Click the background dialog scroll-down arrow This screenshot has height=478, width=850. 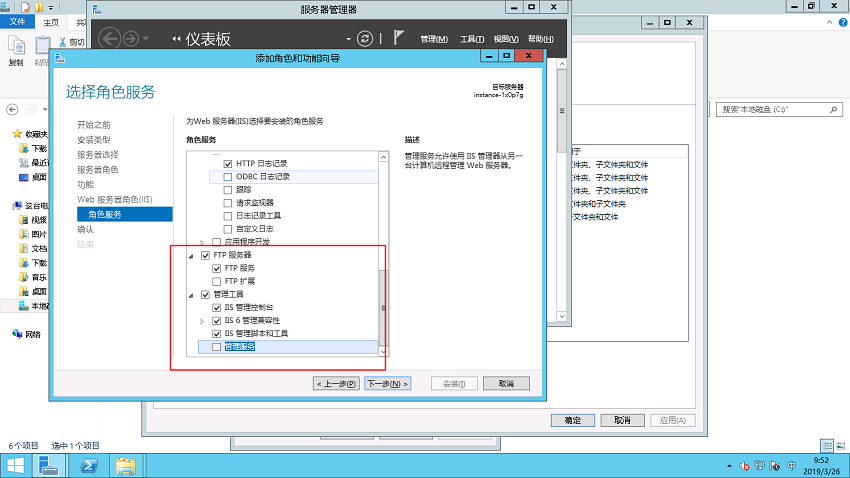click(562, 316)
